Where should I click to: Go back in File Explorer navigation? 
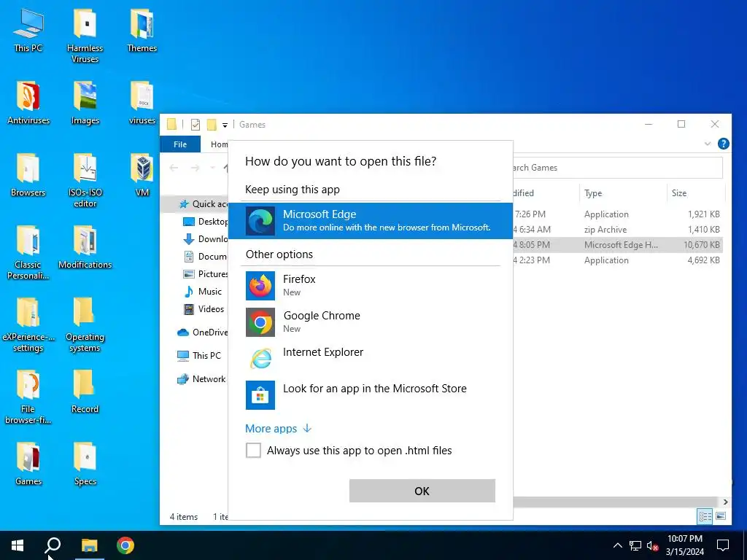pyautogui.click(x=174, y=168)
